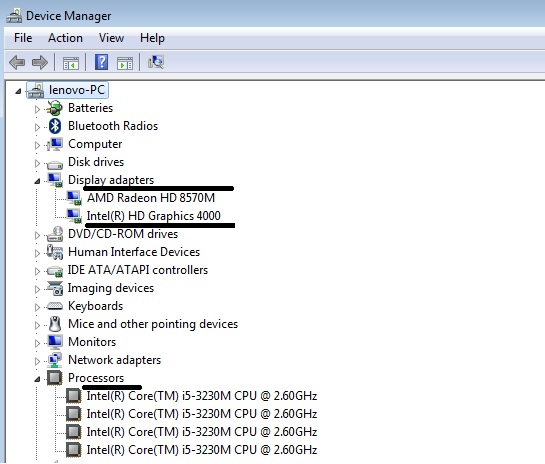Select the second i5-3230M CPU entry
Viewport: 545px width, 464px height.
coord(202,414)
